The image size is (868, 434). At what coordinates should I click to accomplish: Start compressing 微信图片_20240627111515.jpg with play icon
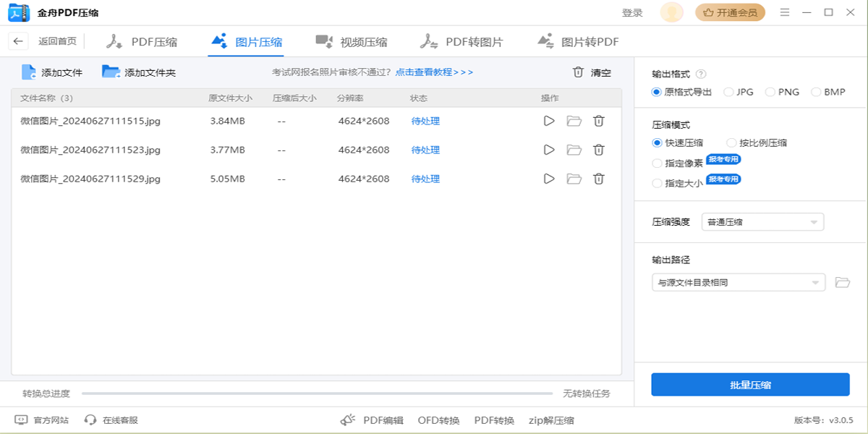pos(549,121)
